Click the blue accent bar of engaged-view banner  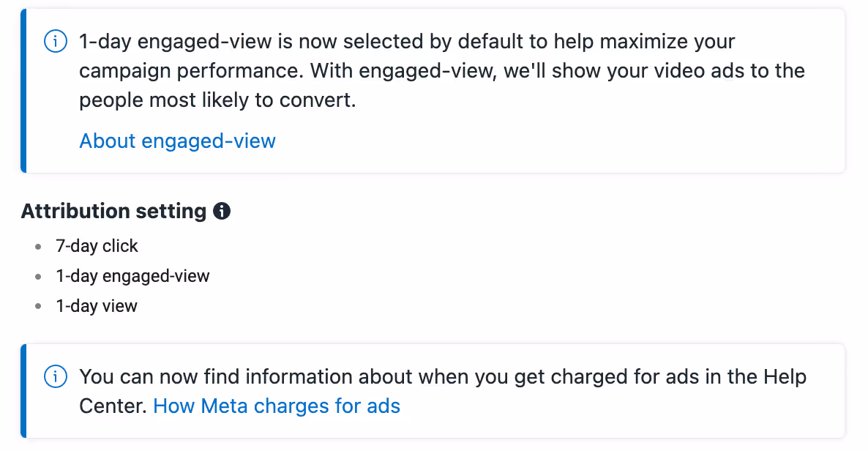coord(23,91)
